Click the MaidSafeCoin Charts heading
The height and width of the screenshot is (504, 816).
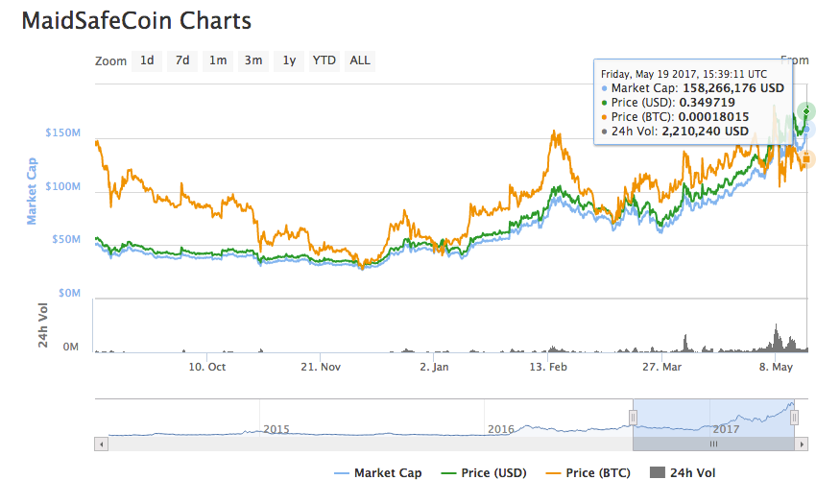136,21
